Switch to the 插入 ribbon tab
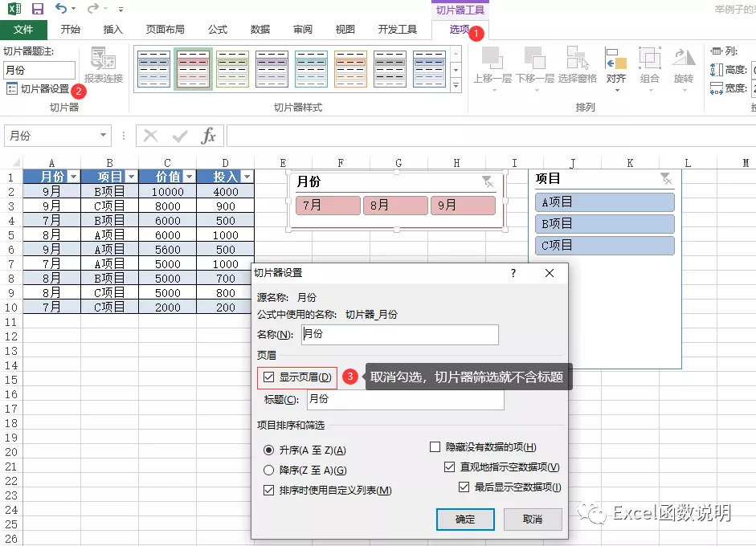 [x=112, y=30]
